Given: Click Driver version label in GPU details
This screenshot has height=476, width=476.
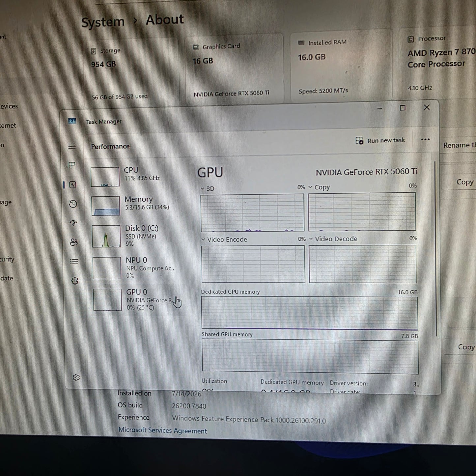Looking at the screenshot, I should coord(349,383).
